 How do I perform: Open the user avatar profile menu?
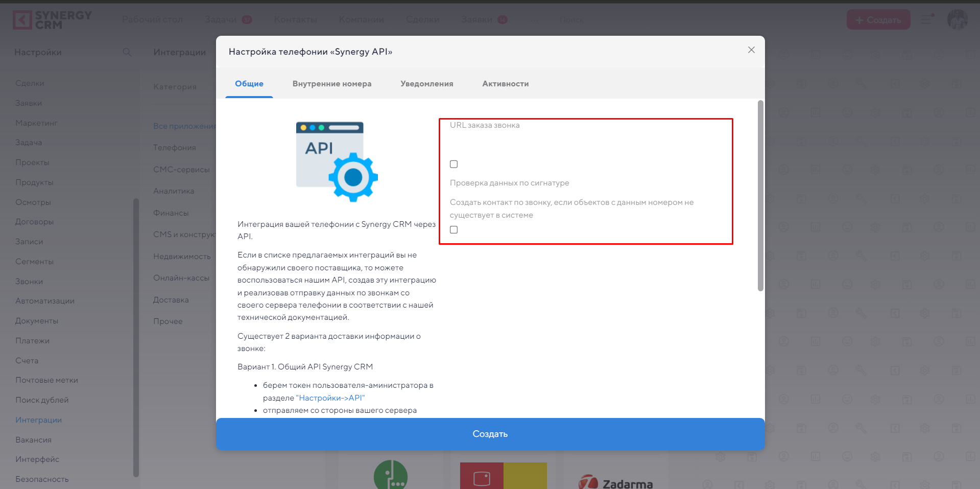[958, 19]
